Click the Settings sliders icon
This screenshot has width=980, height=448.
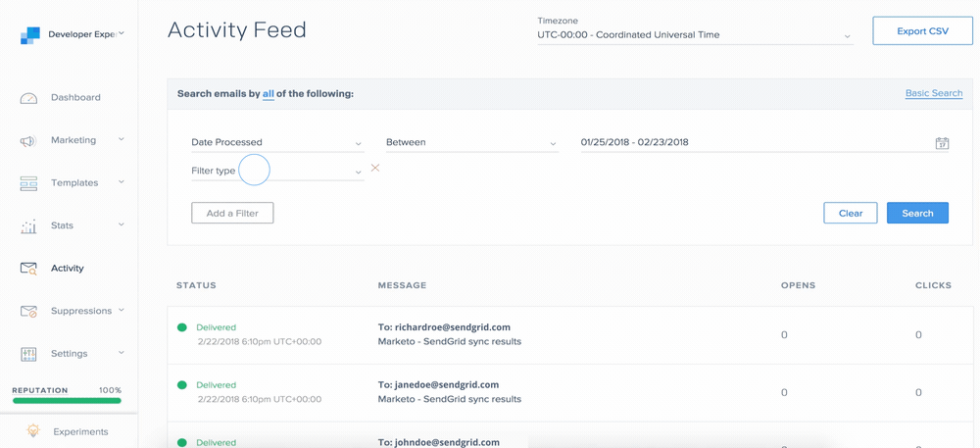pos(28,354)
